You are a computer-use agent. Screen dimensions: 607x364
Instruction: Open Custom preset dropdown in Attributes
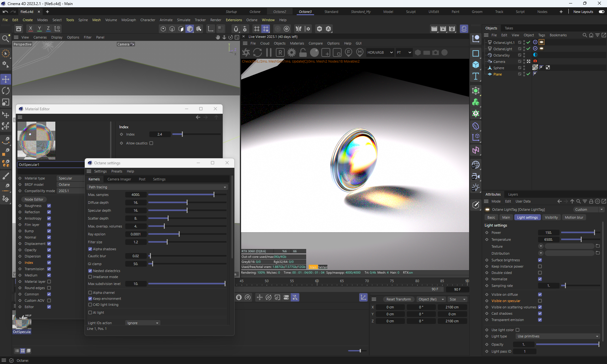589,209
